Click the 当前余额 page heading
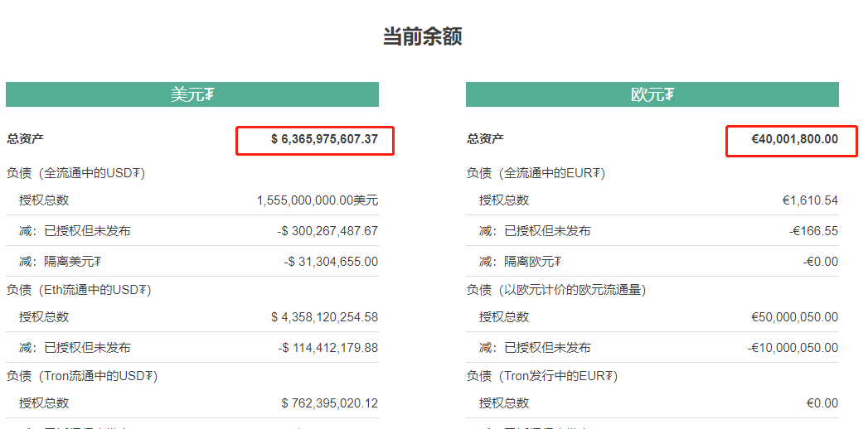The width and height of the screenshot is (868, 429). pyautogui.click(x=422, y=37)
